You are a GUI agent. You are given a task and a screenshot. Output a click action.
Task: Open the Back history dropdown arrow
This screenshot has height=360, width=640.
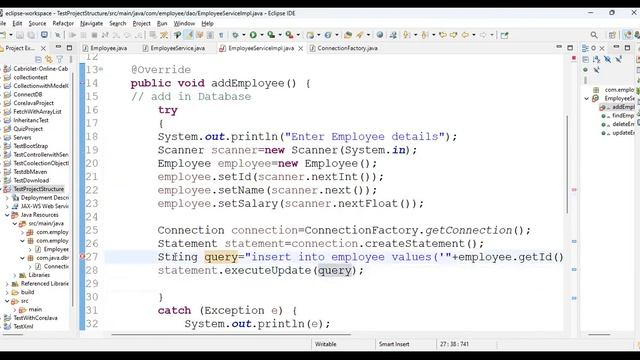(474, 35)
